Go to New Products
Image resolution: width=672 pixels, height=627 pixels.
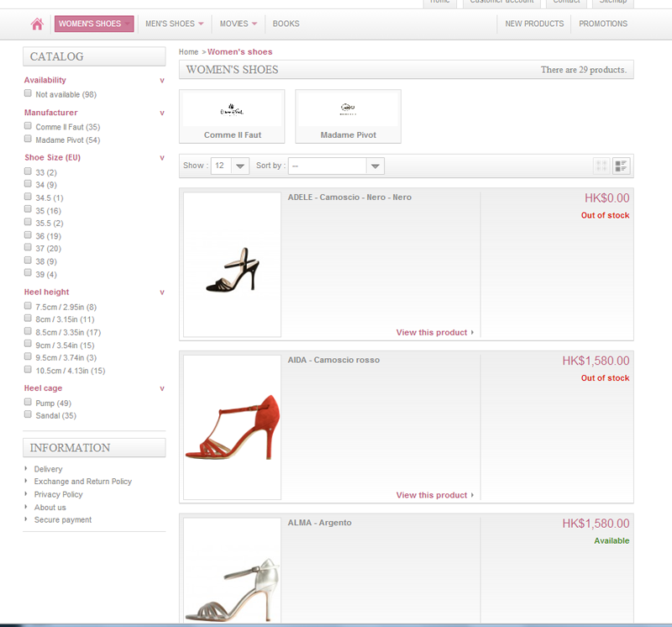534,24
